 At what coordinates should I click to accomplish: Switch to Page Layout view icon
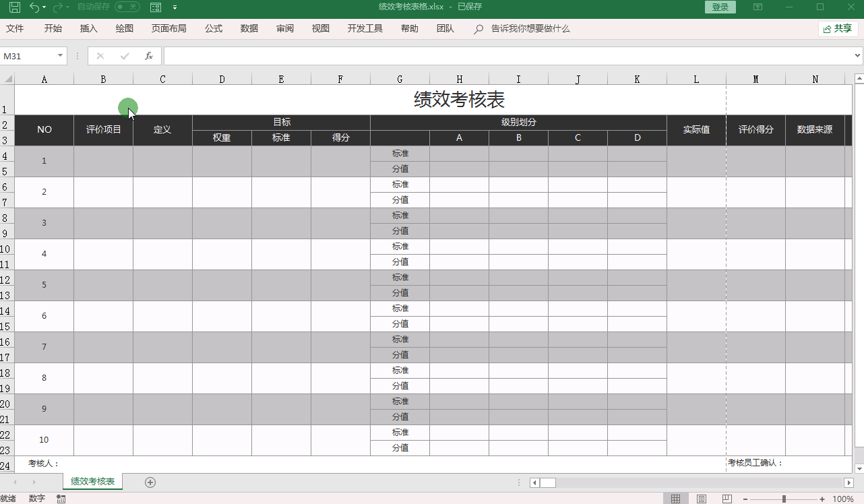click(702, 499)
